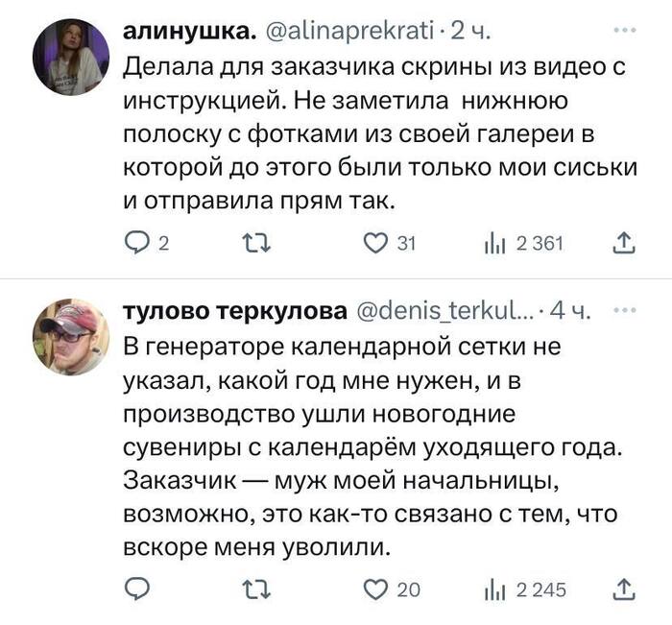Screen dimensions: 672x625
Task: Reply to тулово теркулова's tweet
Action: (140, 589)
